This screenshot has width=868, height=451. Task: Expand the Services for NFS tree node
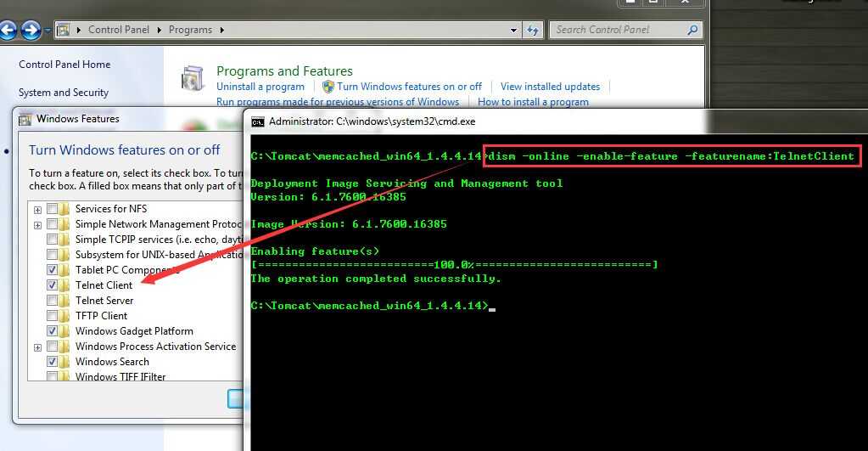point(37,210)
